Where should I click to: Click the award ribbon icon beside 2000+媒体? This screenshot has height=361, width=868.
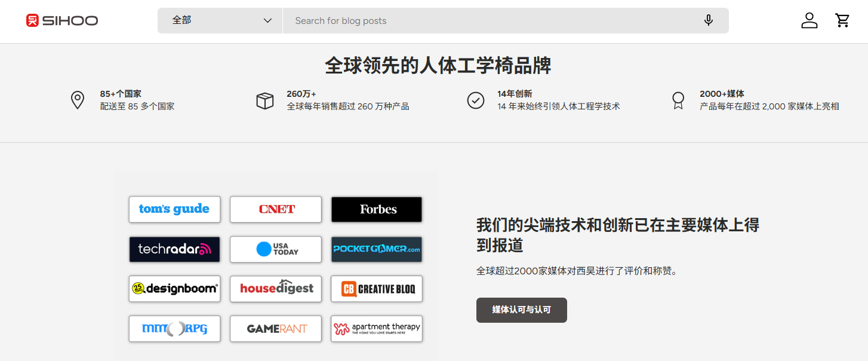tap(678, 100)
